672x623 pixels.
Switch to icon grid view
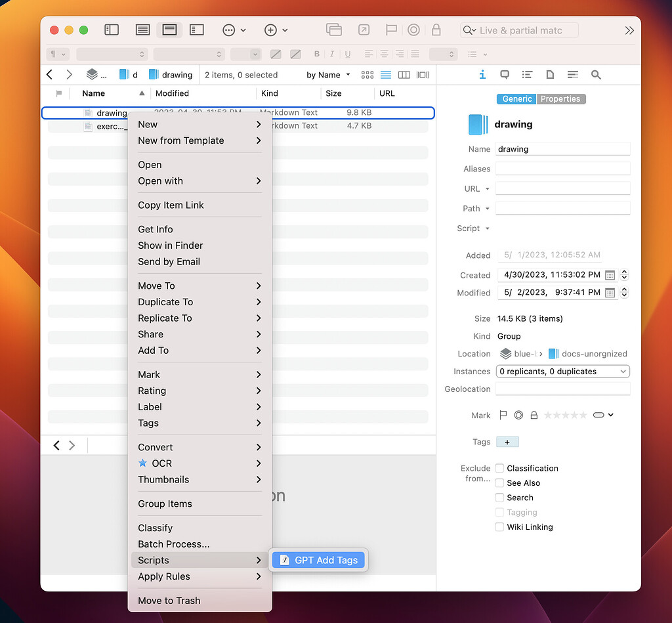367,74
